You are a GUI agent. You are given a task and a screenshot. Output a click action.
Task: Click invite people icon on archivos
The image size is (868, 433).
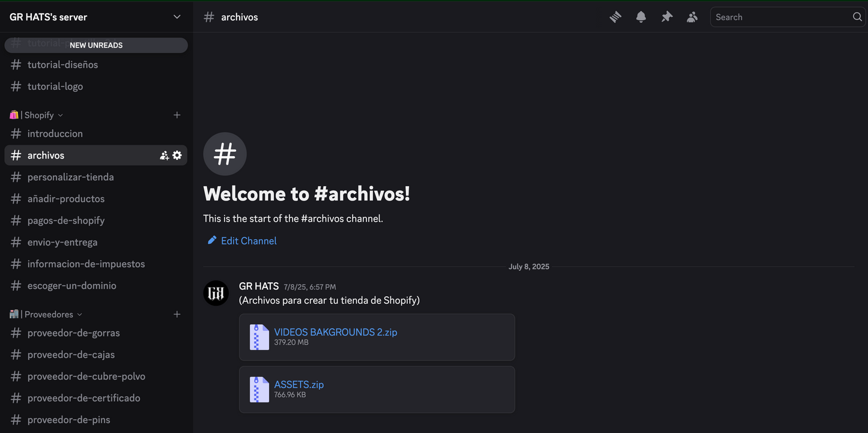(164, 156)
